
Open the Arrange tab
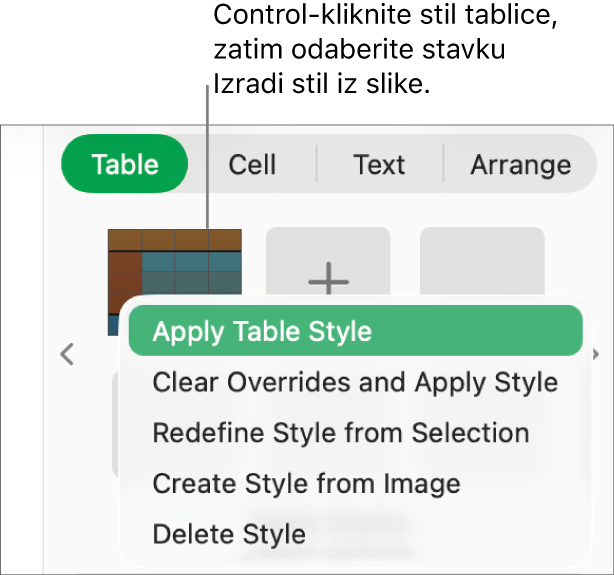[x=520, y=164]
